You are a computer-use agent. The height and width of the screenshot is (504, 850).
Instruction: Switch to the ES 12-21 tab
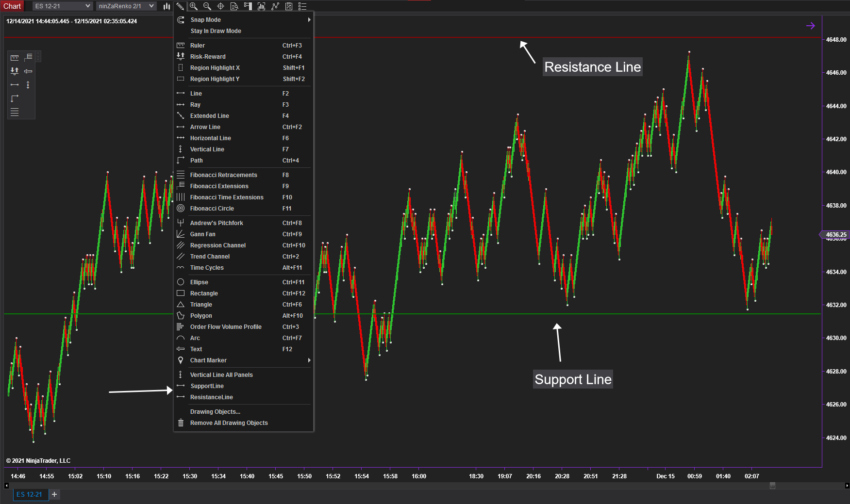coord(31,494)
